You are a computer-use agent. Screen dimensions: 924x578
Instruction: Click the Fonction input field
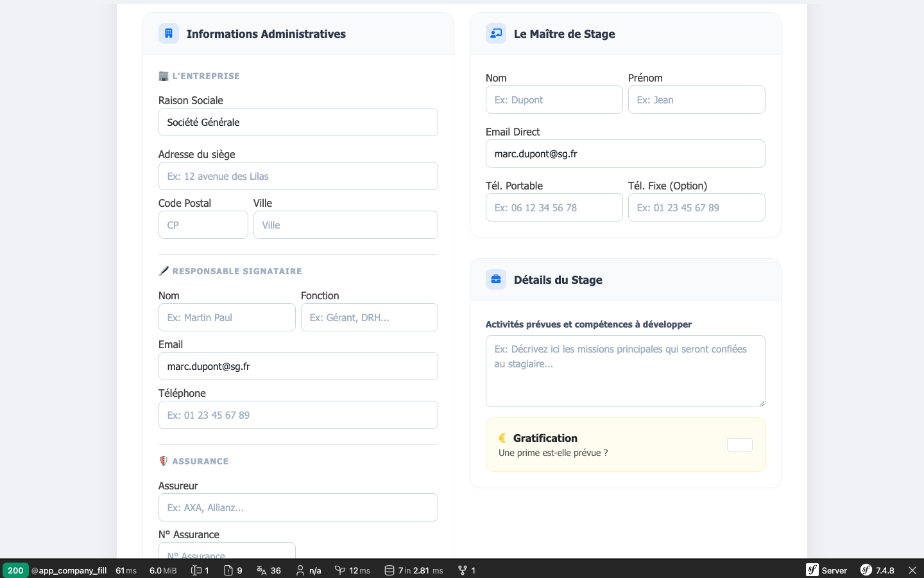coord(370,317)
